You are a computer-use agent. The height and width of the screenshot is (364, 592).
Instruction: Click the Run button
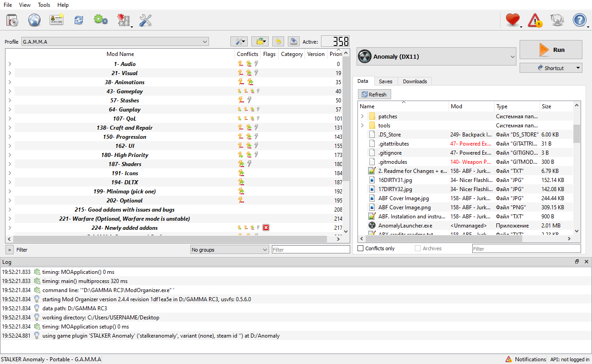click(551, 50)
